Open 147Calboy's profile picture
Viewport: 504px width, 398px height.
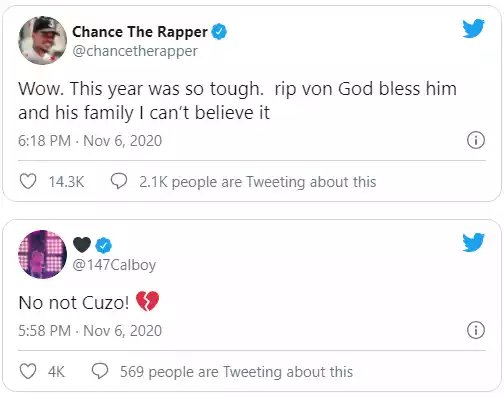pos(42,254)
